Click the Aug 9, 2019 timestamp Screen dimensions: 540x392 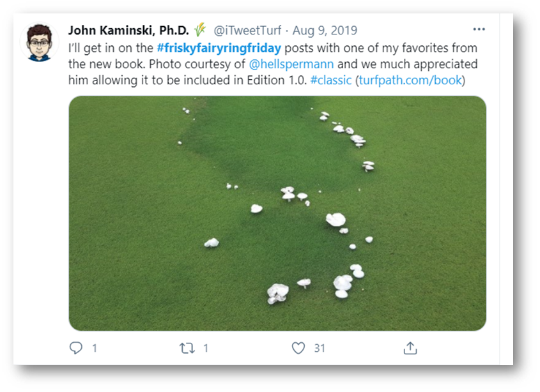[x=325, y=31]
